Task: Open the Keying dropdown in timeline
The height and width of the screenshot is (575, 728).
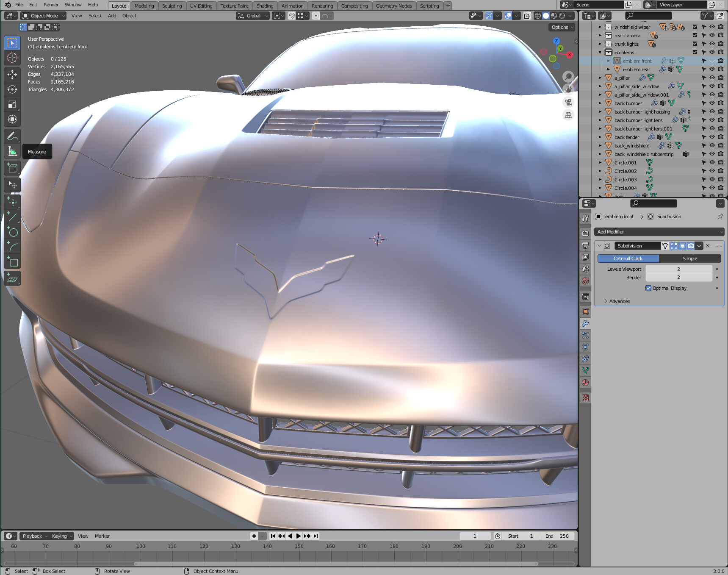Action: [x=62, y=536]
